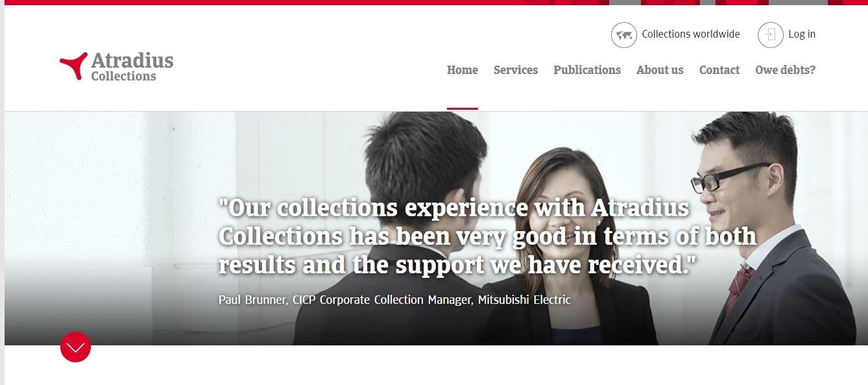This screenshot has height=385, width=868.
Task: Open the Services menu
Action: 516,70
